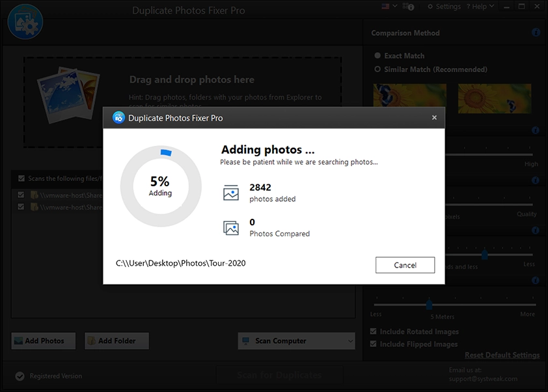The height and width of the screenshot is (392, 548).
Task: Open Settings in the main window
Action: 445,7
